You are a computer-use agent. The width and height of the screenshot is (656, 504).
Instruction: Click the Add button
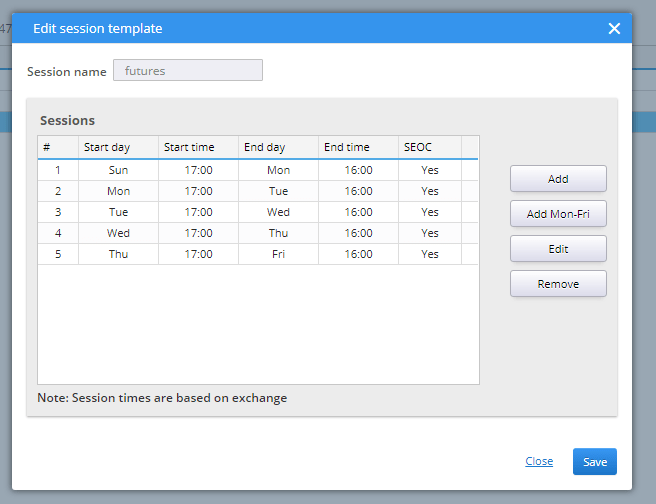pyautogui.click(x=558, y=179)
